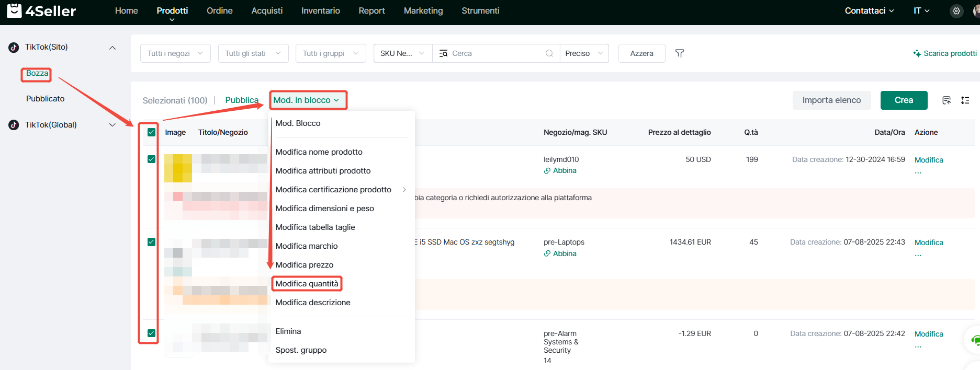Uncheck the pre-Laptops product row checkbox
980x370 pixels.
[x=152, y=242]
